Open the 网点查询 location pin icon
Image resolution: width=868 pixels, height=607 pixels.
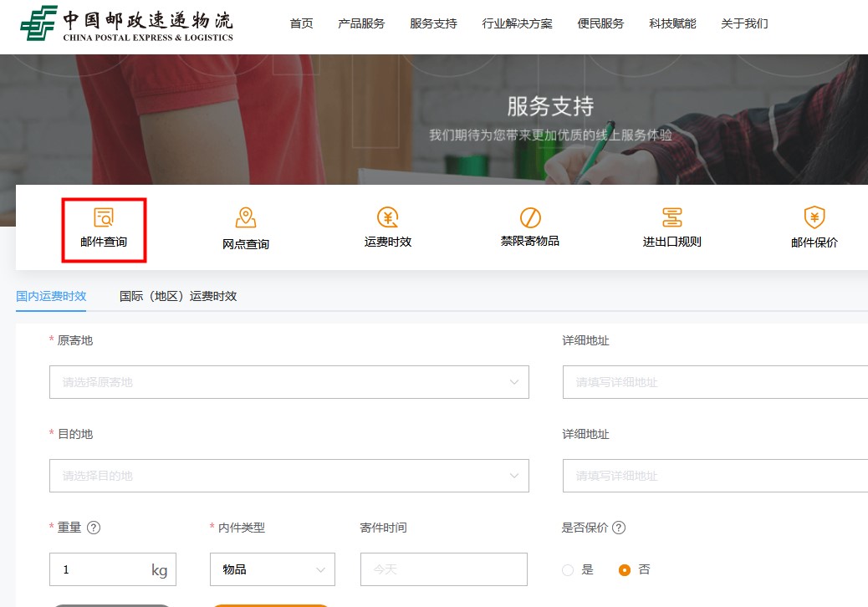245,218
